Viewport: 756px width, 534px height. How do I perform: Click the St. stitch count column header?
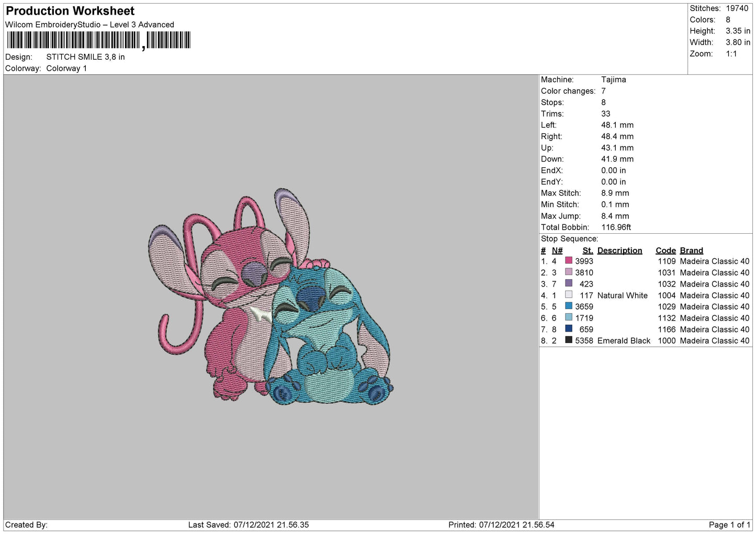tap(588, 251)
